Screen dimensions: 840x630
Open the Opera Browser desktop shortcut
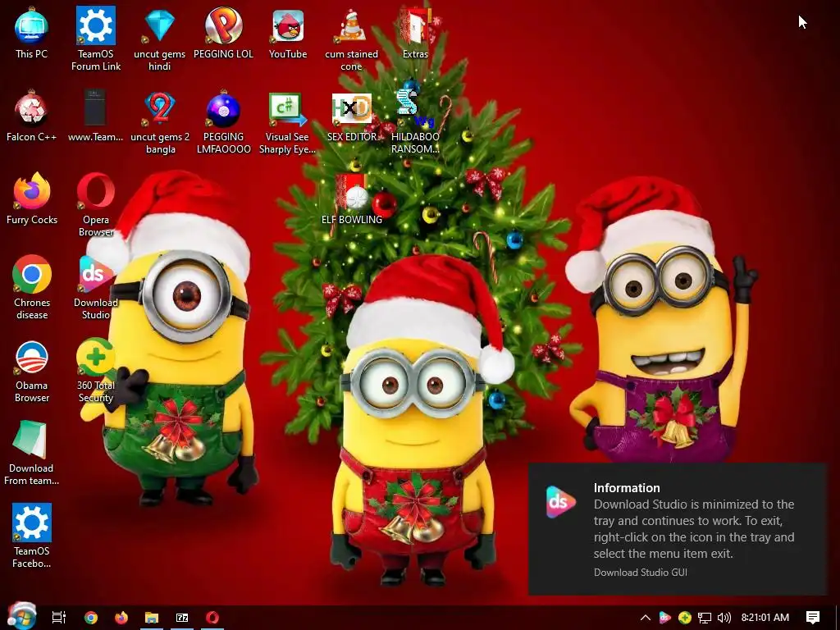pyautogui.click(x=95, y=204)
